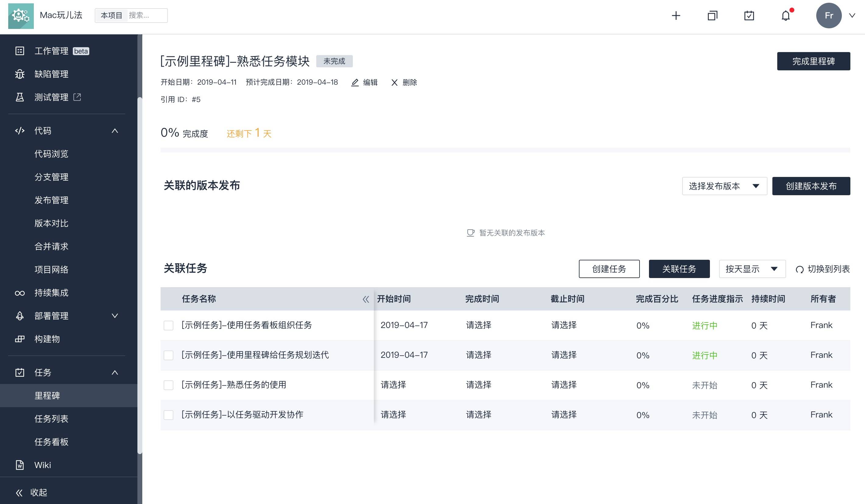Open 缺陷管理 bug icon in sidebar
Screen dimensions: 865x504
[x=20, y=74]
